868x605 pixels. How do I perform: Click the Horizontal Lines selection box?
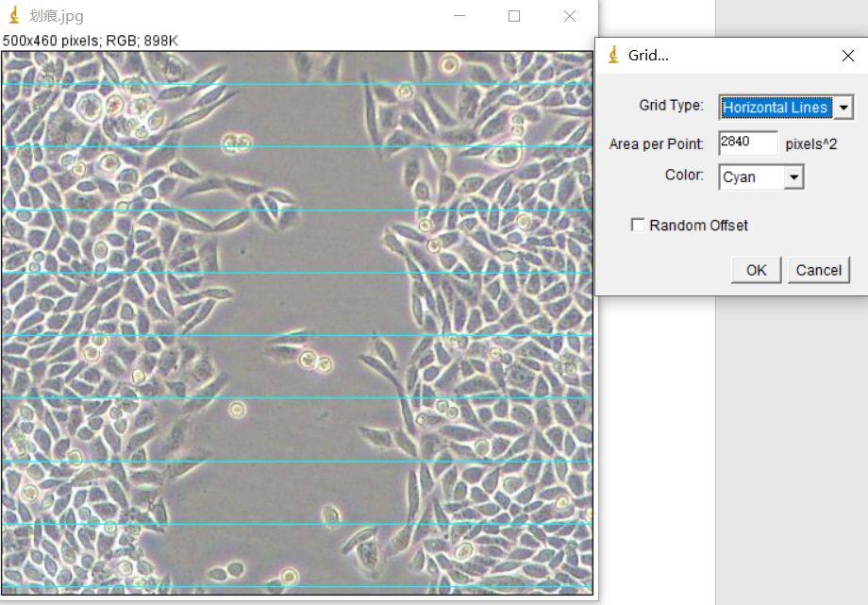pos(775,108)
